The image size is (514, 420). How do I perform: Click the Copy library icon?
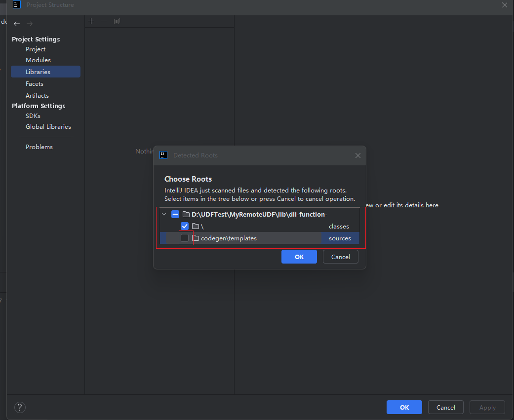117,21
